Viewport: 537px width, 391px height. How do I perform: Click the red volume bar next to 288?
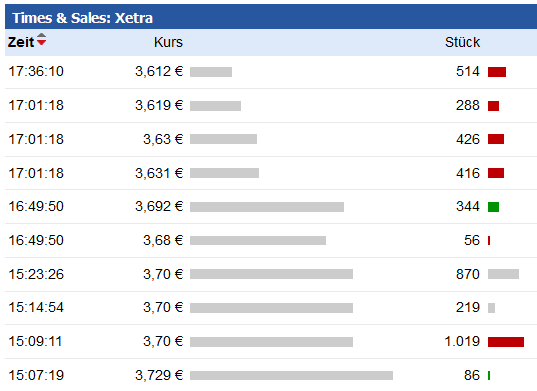point(494,106)
